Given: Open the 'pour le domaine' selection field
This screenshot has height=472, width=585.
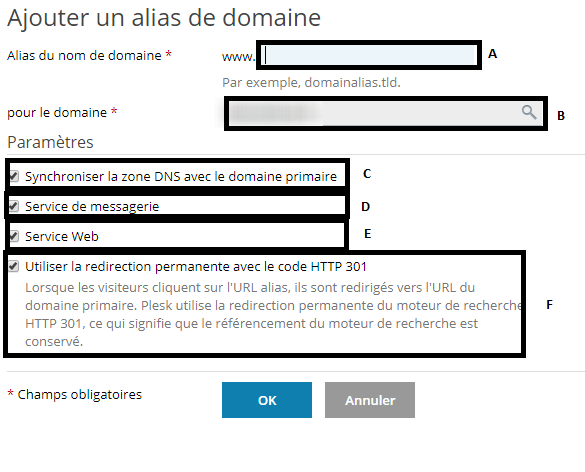Looking at the screenshot, I should 386,113.
